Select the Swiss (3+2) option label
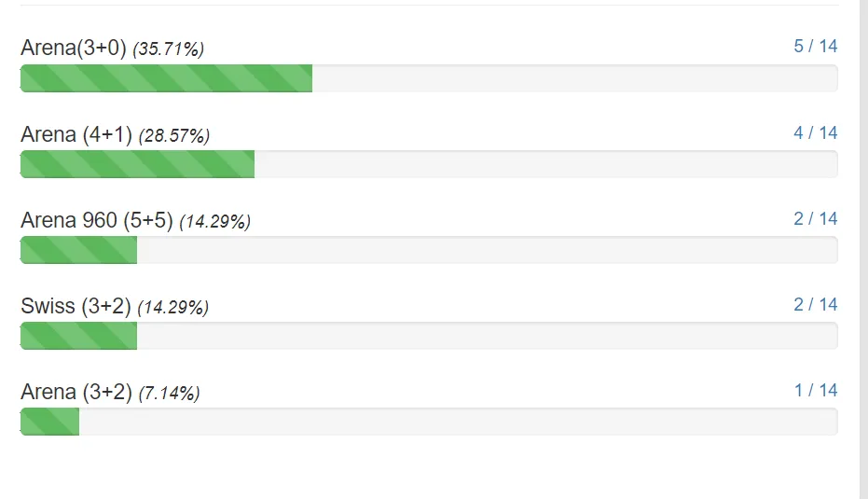The width and height of the screenshot is (868, 499). pos(76,307)
